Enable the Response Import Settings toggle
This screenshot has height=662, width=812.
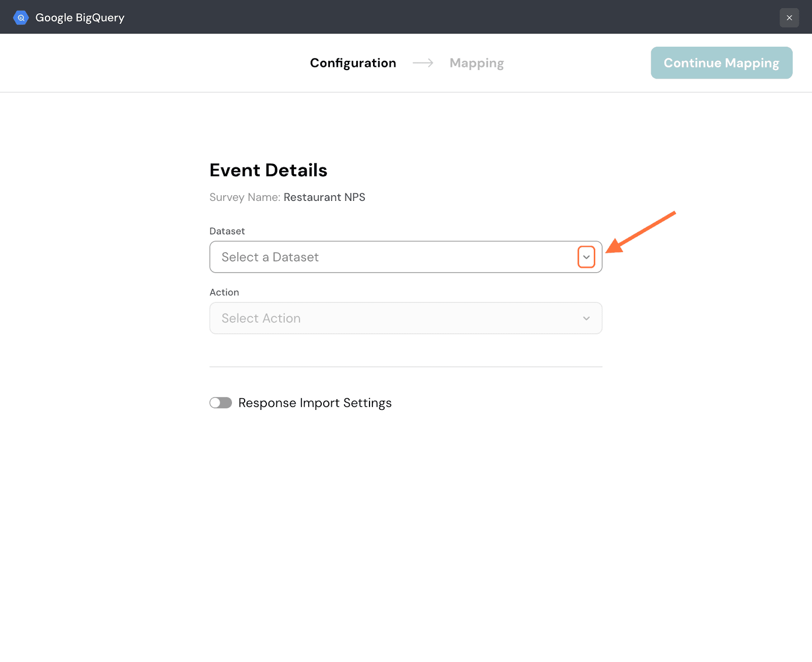[x=221, y=403]
